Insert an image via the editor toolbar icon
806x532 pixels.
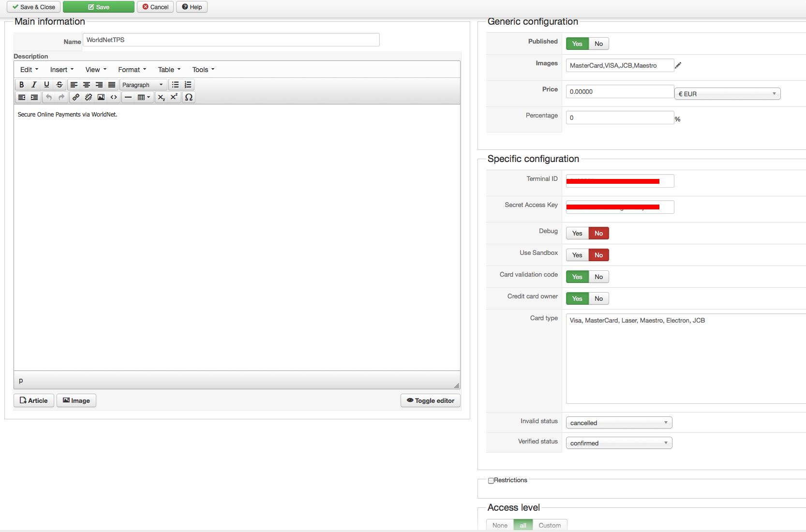(x=101, y=97)
